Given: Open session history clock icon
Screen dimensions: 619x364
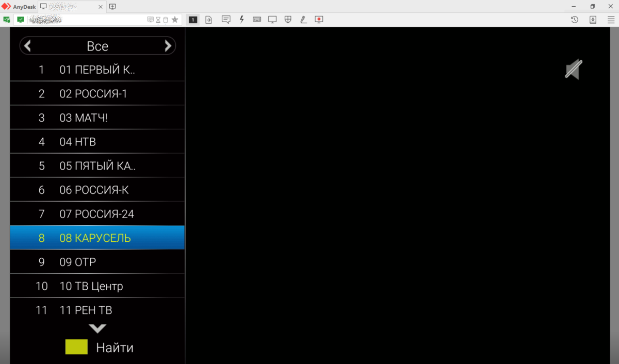Looking at the screenshot, I should 575,20.
